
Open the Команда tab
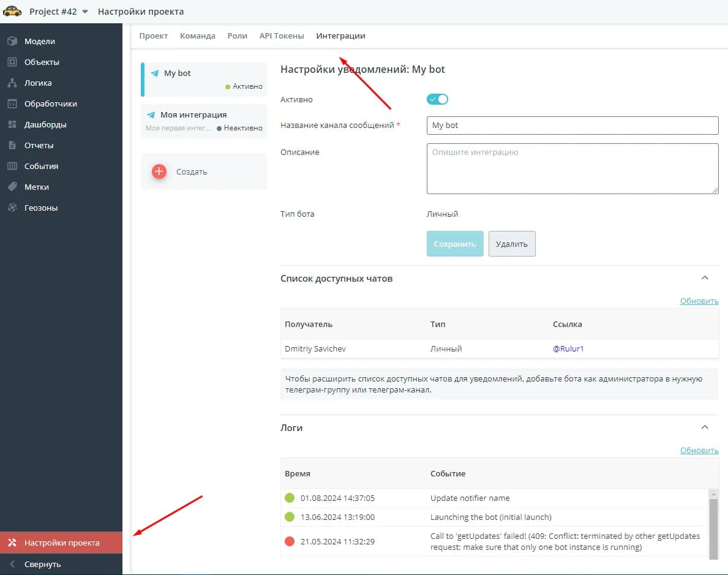pos(197,36)
